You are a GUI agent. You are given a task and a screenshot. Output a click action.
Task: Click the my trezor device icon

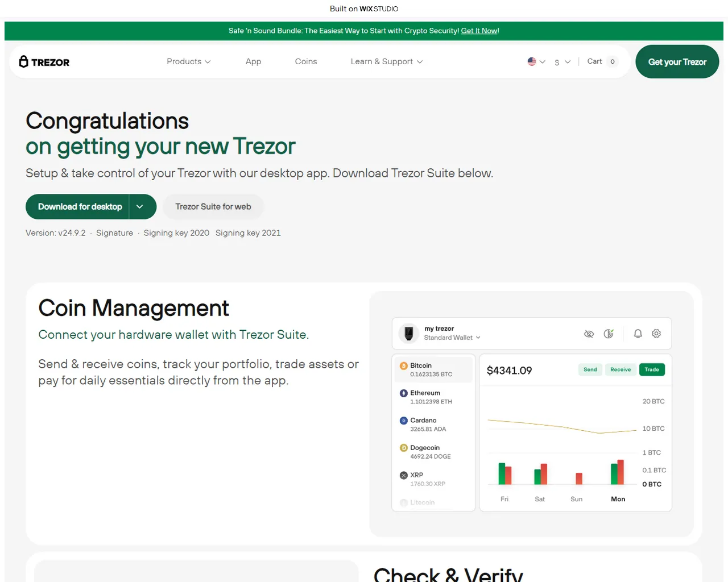coord(408,333)
